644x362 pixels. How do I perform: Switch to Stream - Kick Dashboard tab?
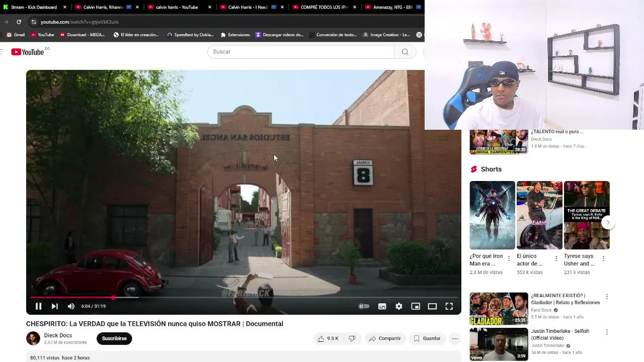point(34,7)
